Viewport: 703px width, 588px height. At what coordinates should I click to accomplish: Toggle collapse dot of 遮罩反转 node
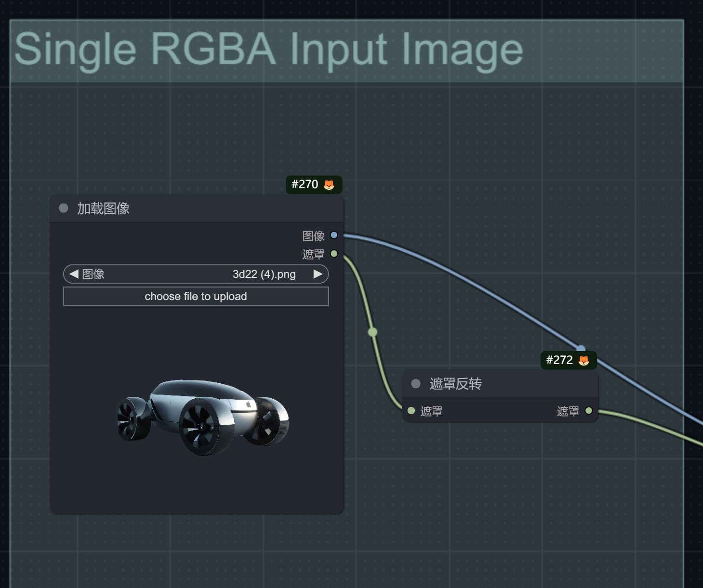point(416,384)
